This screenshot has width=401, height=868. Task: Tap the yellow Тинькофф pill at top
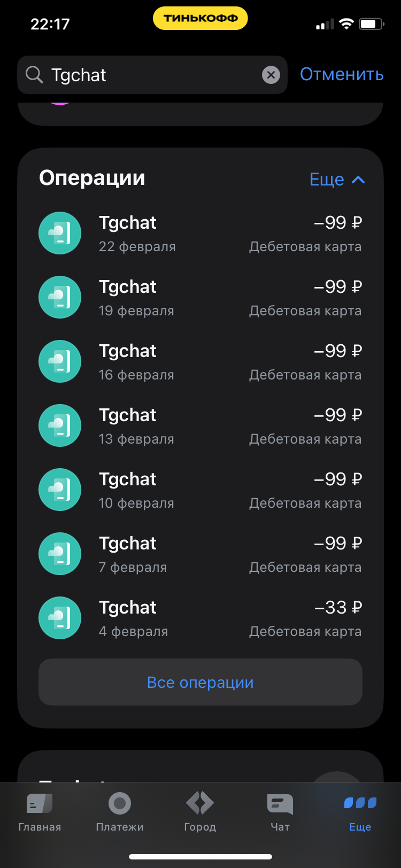coord(200,18)
